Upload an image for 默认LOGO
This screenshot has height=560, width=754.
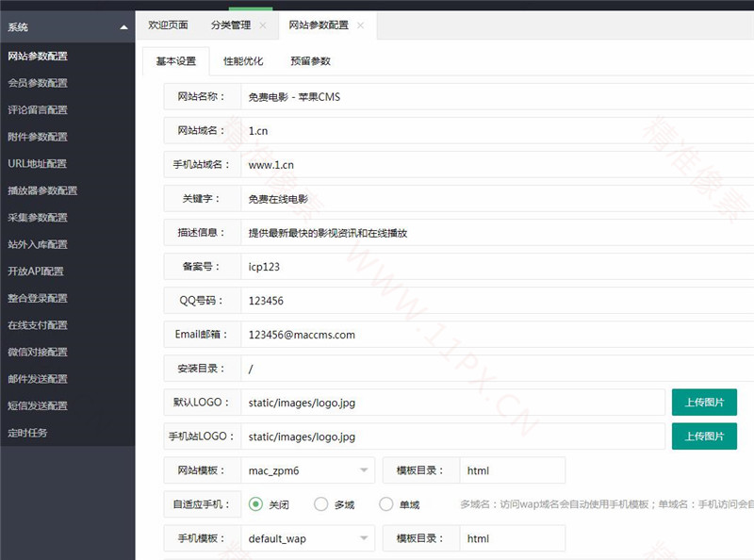pyautogui.click(x=705, y=402)
